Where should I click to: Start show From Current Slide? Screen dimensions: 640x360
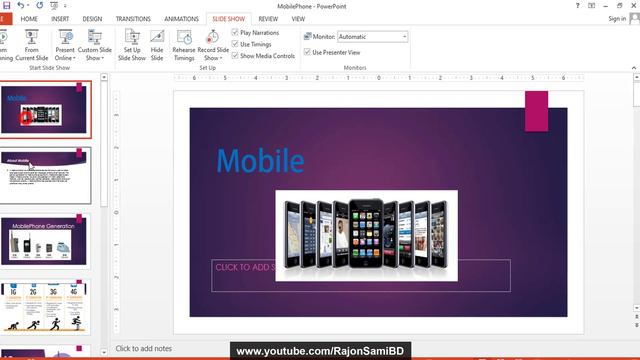[31, 45]
